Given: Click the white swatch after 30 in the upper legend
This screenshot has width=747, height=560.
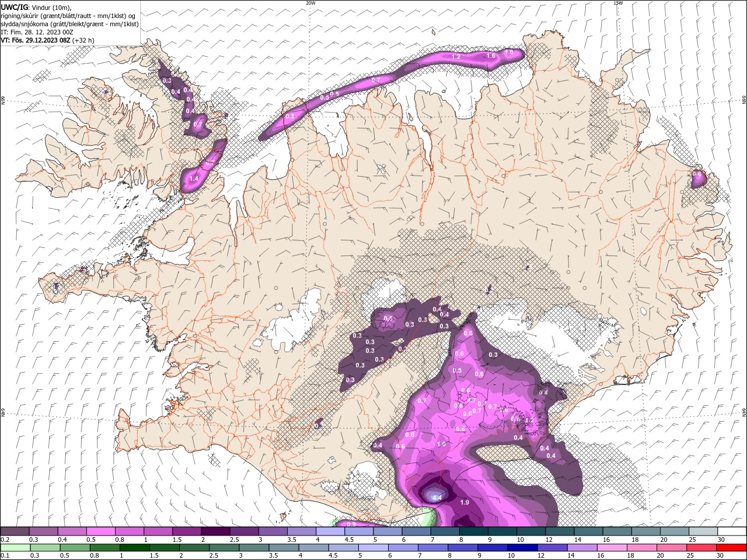Looking at the screenshot, I should (x=731, y=531).
